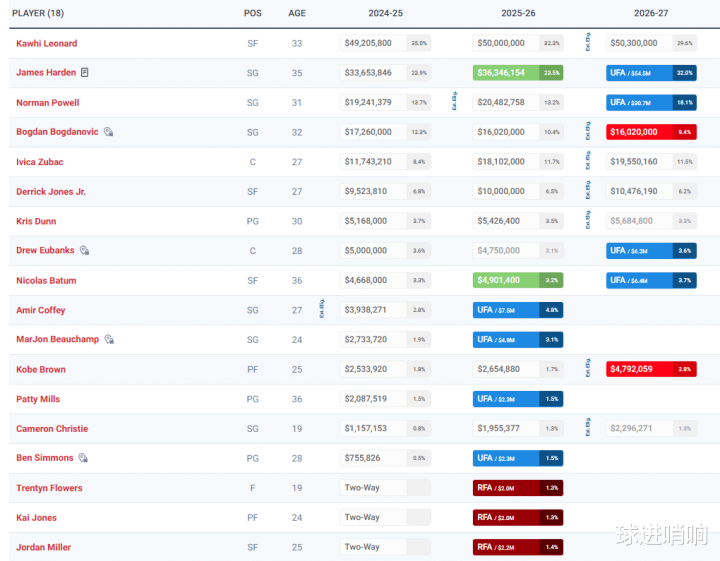The height and width of the screenshot is (561, 720).
Task: Select Cameron Christie's $1,955,377 salary cell
Action: click(x=518, y=428)
